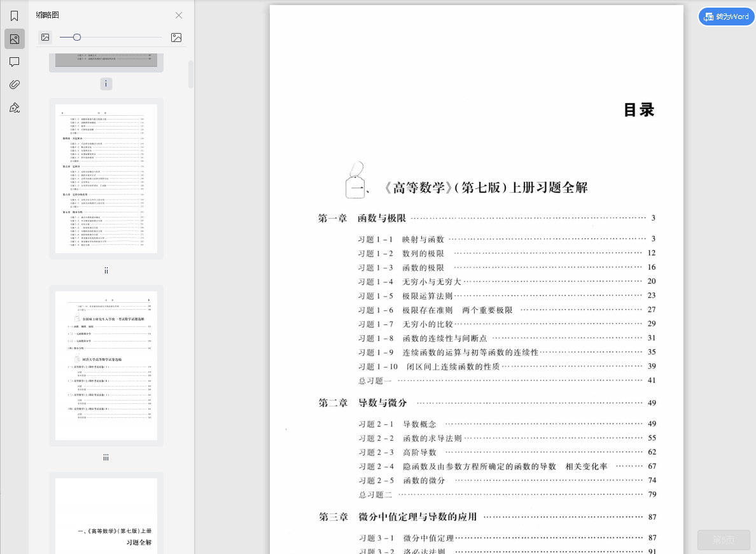
Task: Shrink thumbnails with small image icon
Action: pos(45,37)
